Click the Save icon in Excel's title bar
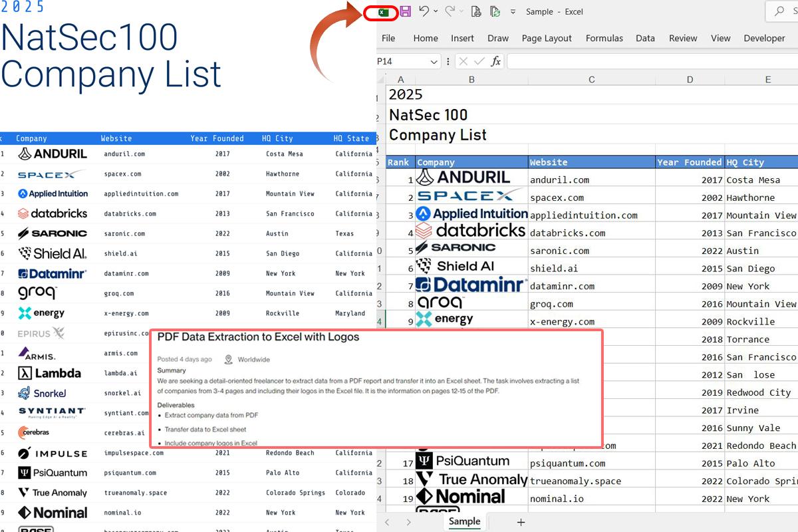The image size is (798, 532). tap(405, 11)
